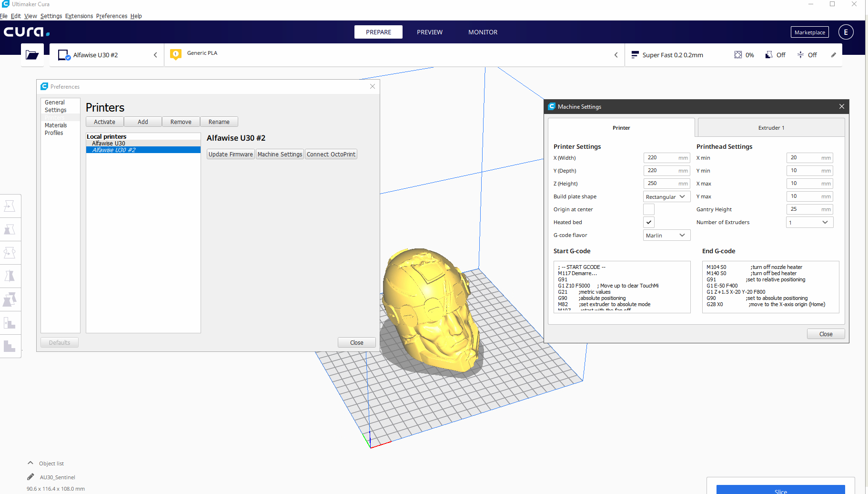
Task: Click the Update Firmware button
Action: tap(231, 154)
